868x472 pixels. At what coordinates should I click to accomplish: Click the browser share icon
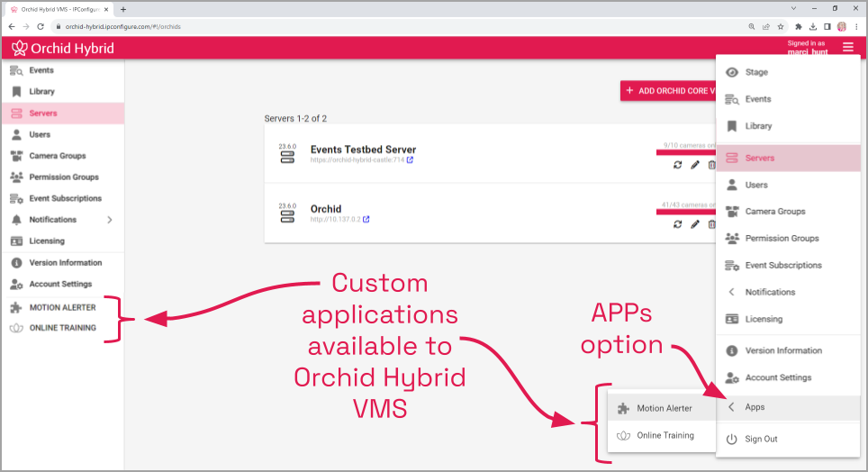point(766,27)
